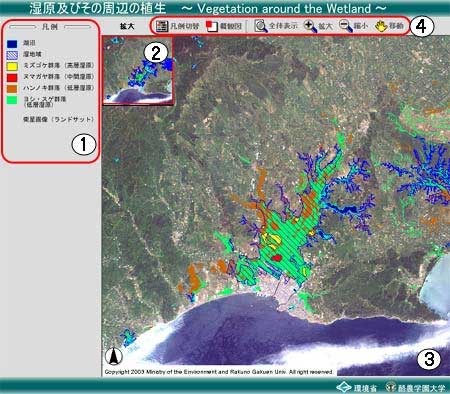Click the 凡例 legend panel header

50,26
